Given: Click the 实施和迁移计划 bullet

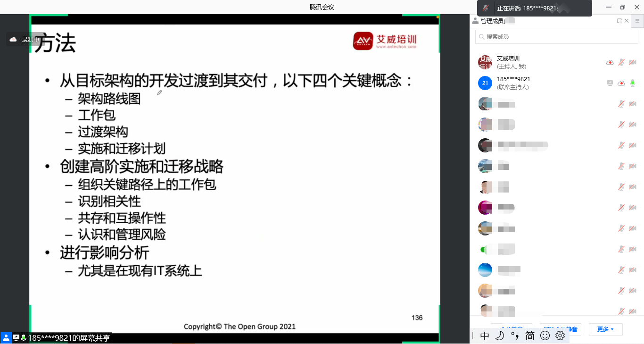Looking at the screenshot, I should coord(122,149).
